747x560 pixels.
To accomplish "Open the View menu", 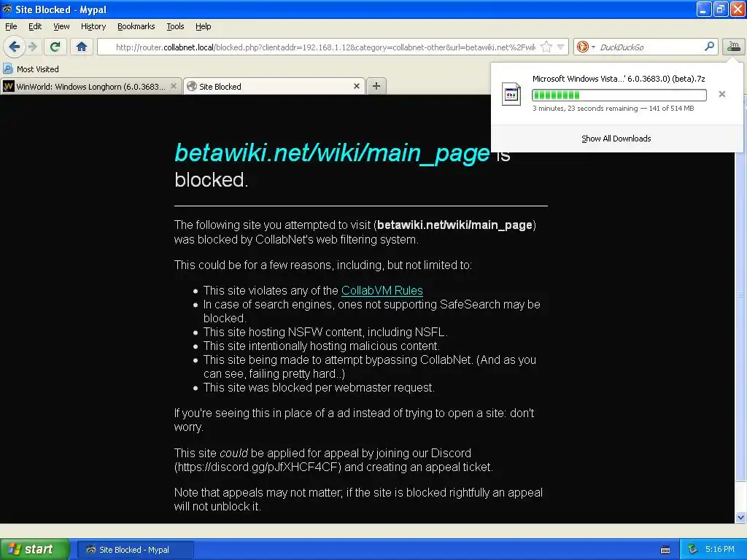I will (61, 26).
